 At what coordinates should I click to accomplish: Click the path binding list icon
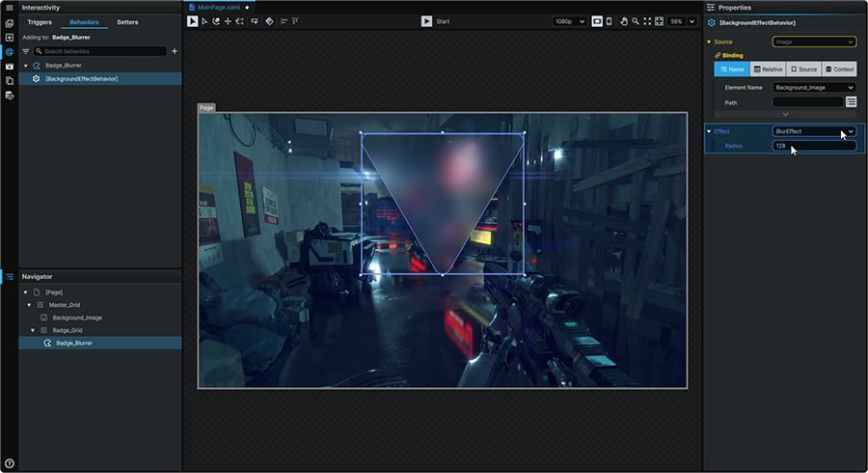click(x=851, y=102)
